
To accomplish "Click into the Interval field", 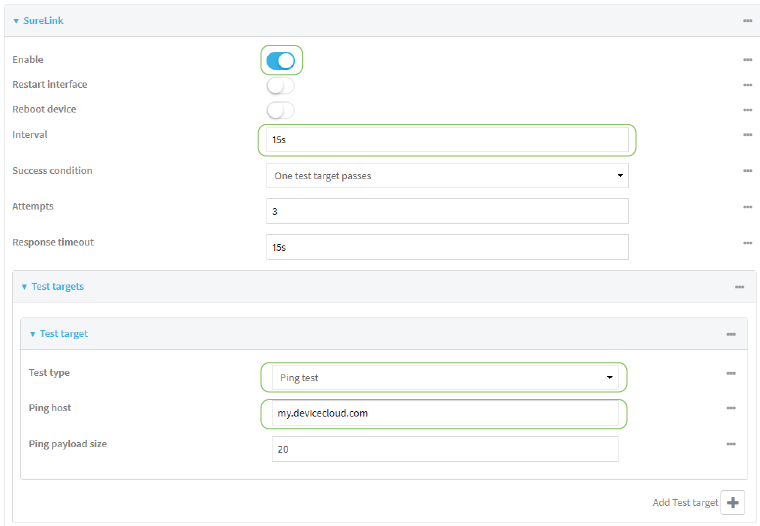I will (x=447, y=140).
